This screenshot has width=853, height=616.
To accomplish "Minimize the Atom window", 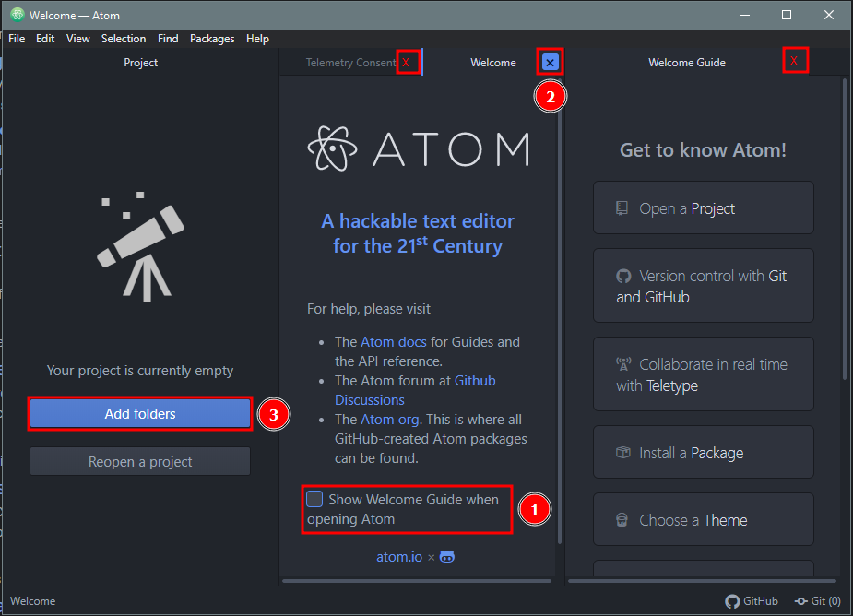I will pyautogui.click(x=745, y=15).
